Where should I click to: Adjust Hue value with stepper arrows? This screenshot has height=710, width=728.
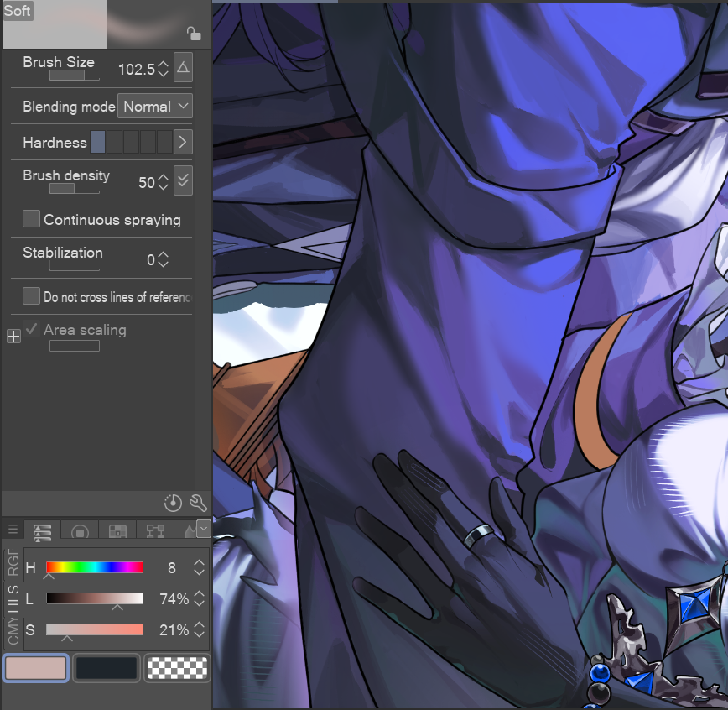click(199, 567)
